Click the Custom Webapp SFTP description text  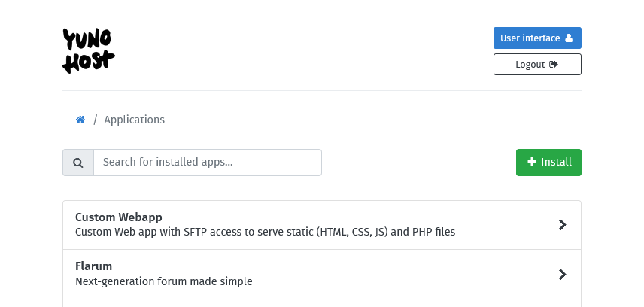(x=265, y=233)
